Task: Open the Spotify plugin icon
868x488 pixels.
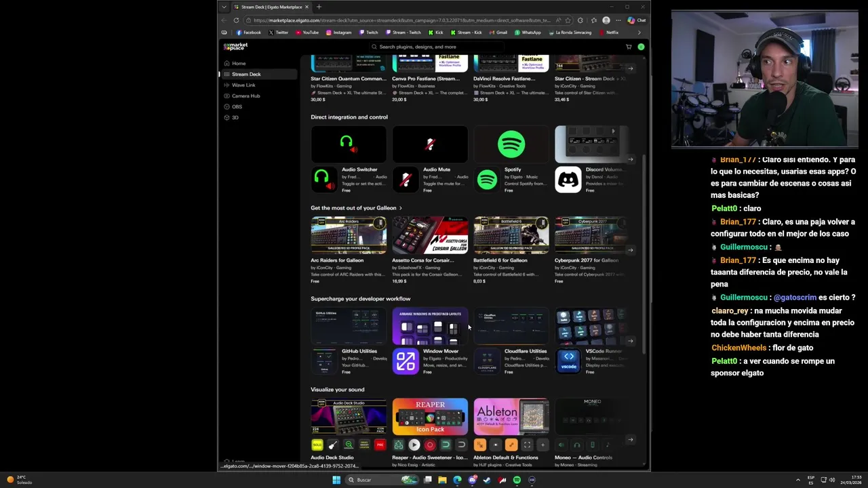Action: (487, 180)
